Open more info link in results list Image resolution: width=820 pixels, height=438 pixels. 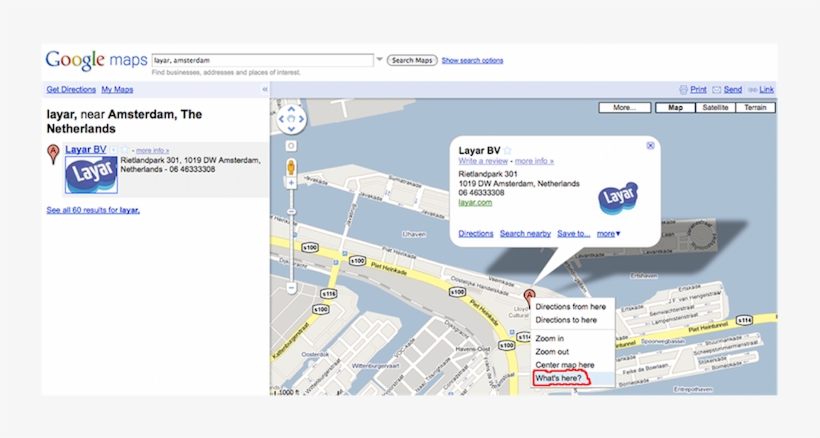click(152, 151)
